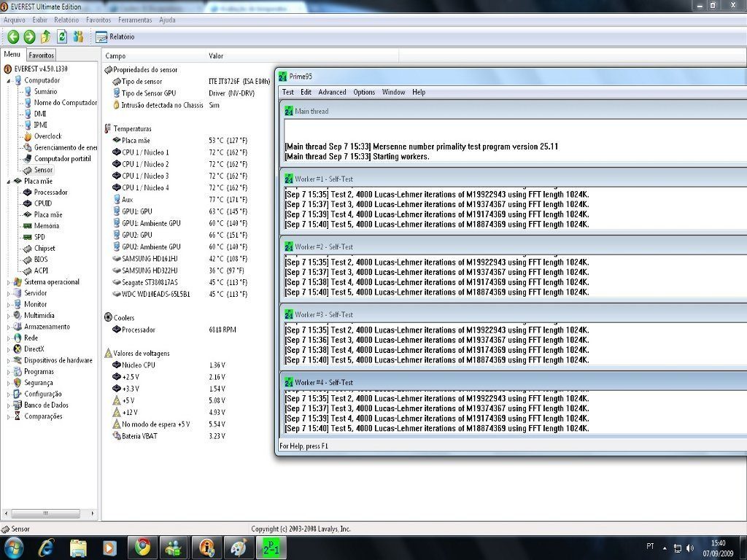The image size is (747, 560).
Task: Open the Advanced menu in Prime95
Action: point(332,93)
